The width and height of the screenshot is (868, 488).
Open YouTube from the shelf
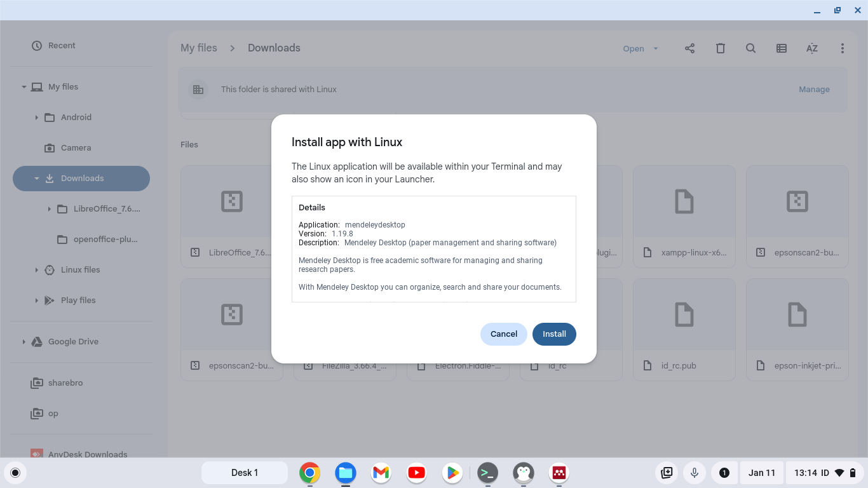[417, 473]
